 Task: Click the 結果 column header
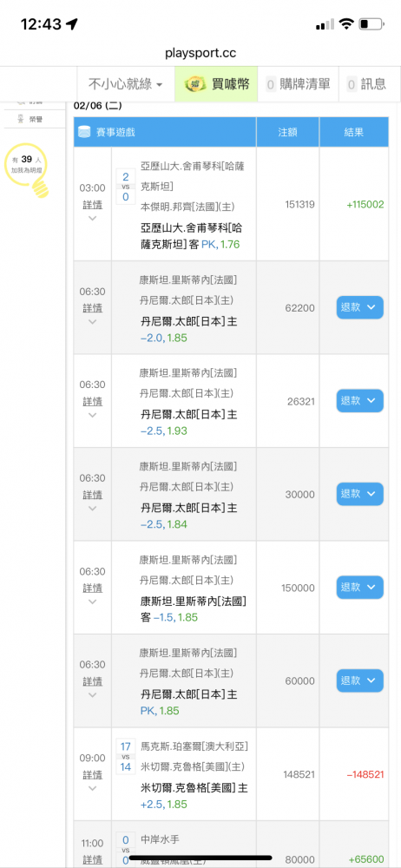pyautogui.click(x=354, y=132)
